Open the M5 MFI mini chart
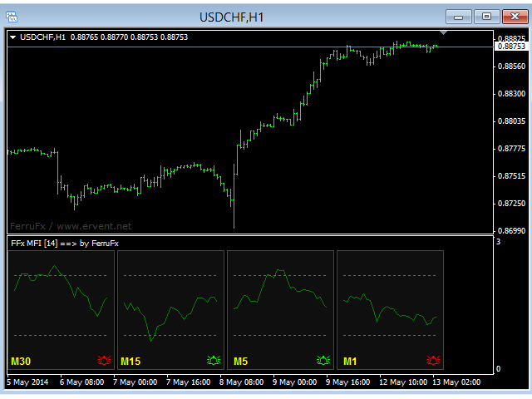 pos(281,310)
